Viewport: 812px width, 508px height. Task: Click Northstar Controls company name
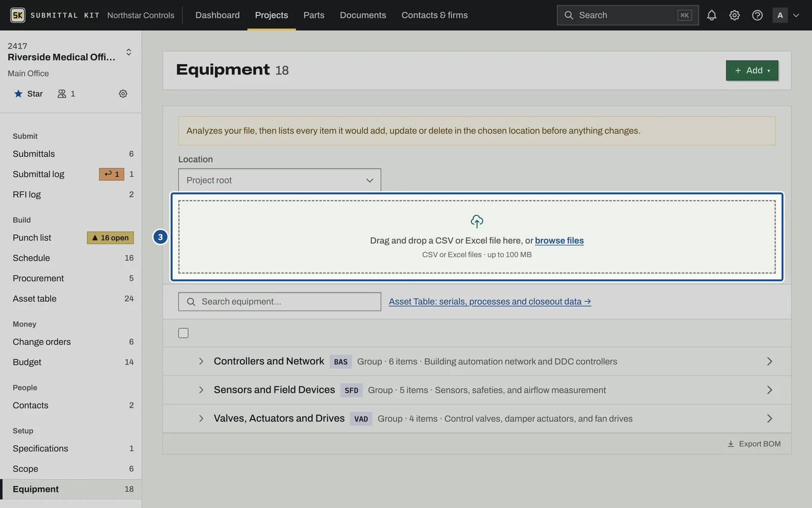tap(141, 15)
